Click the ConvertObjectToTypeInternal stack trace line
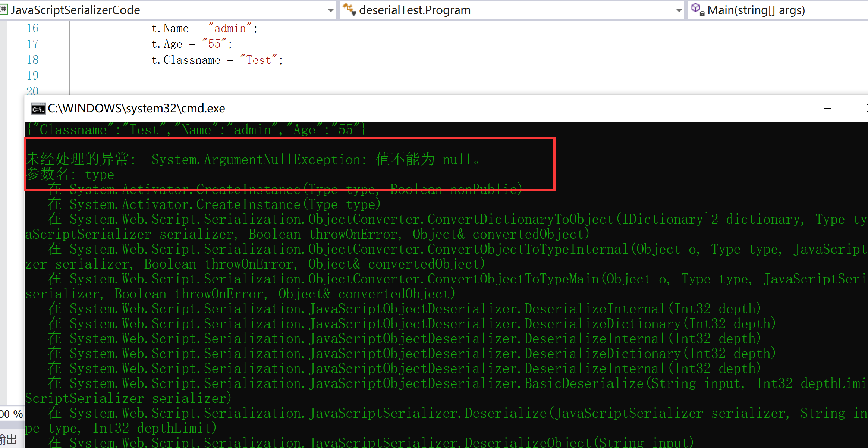This screenshot has height=448, width=868. coord(457,249)
